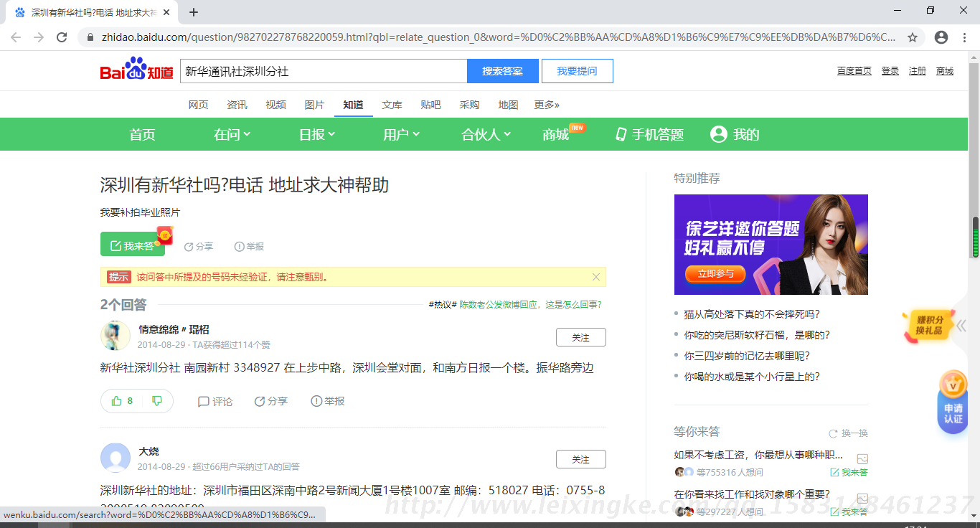Follow 情意绵绵 琨昭 with 关注 button
This screenshot has width=980, height=528.
pyautogui.click(x=580, y=337)
